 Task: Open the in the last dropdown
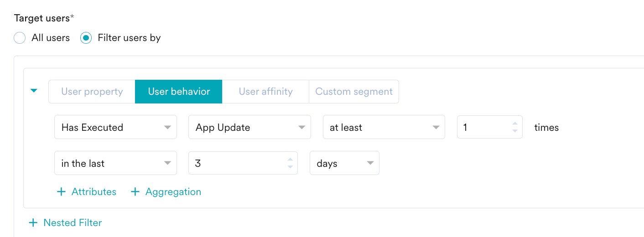115,163
